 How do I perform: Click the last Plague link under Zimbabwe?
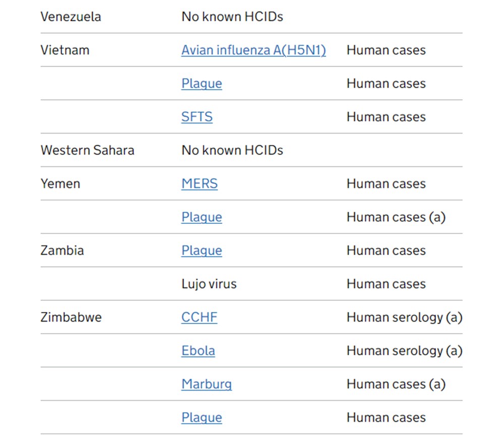pos(202,417)
